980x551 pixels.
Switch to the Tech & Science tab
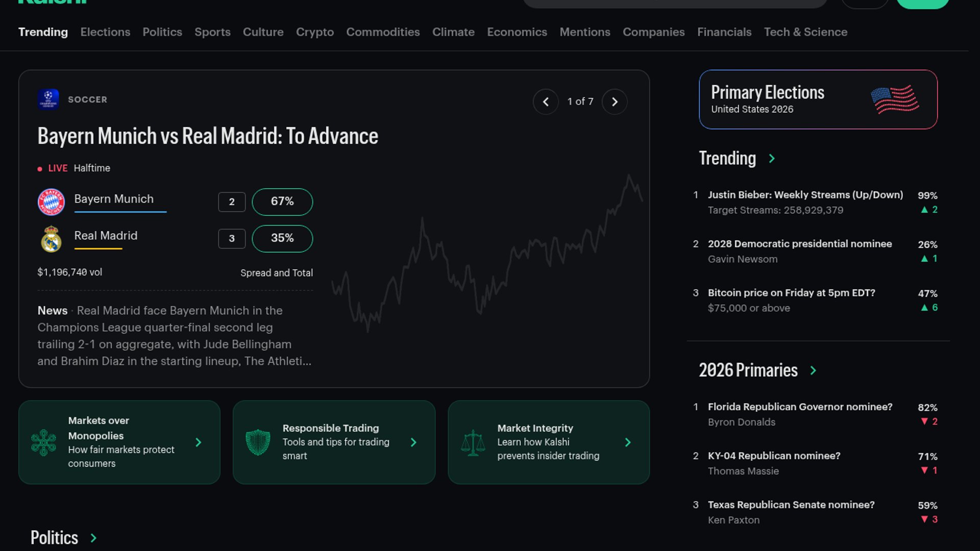[805, 32]
